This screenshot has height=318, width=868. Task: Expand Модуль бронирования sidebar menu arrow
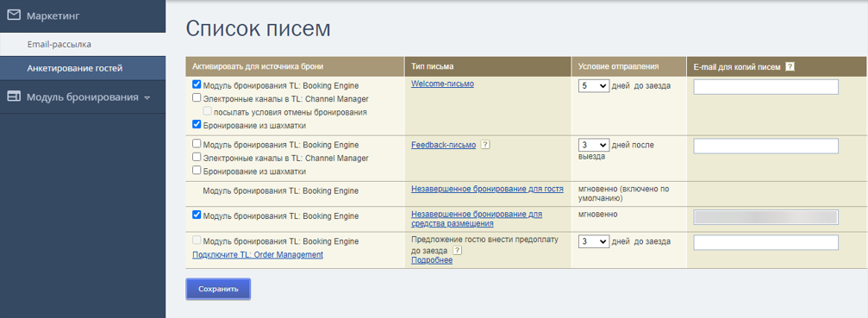tap(147, 98)
